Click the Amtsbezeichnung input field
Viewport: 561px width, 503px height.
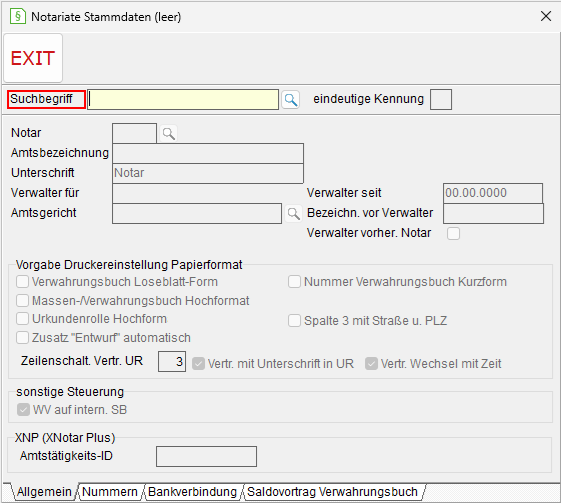208,153
